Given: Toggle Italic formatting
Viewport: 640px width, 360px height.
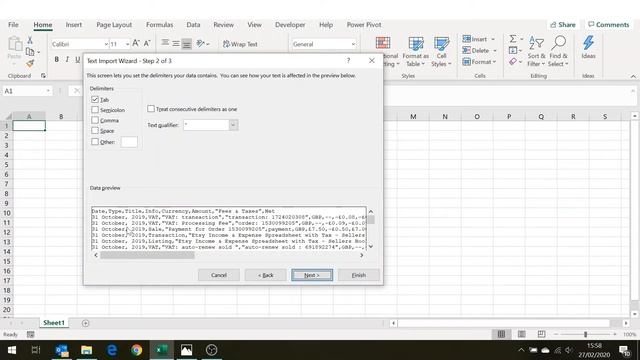Looking at the screenshot, I should pos(67,60).
